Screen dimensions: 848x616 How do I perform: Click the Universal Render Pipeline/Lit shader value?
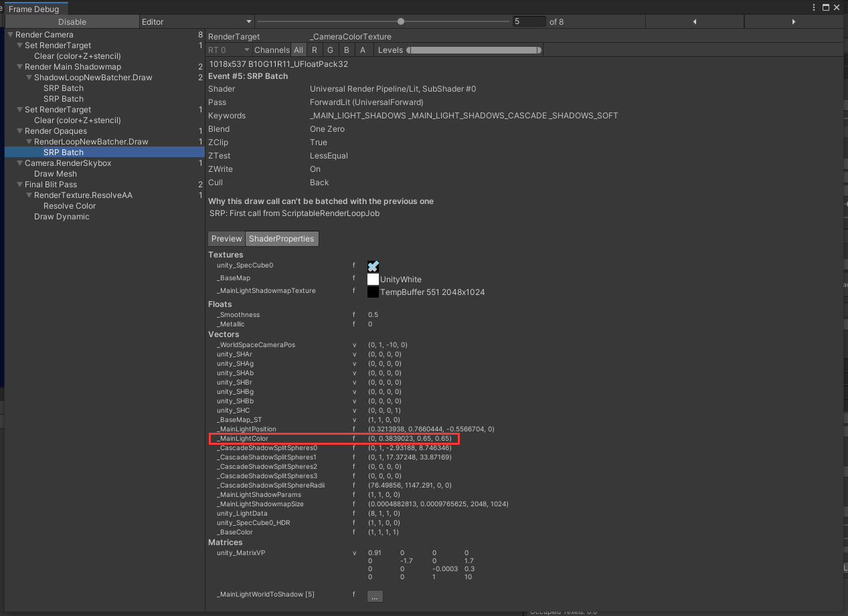click(x=393, y=89)
